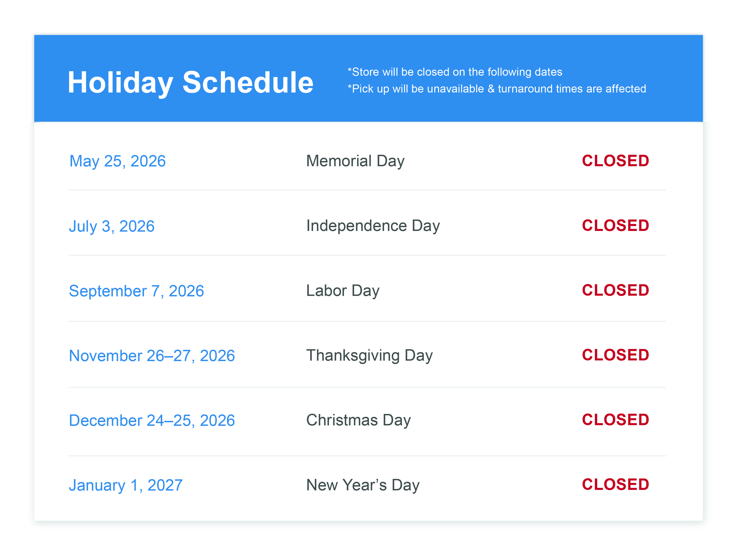Click the Labor Day label
Viewport: 739px width, 560px height.
343,291
